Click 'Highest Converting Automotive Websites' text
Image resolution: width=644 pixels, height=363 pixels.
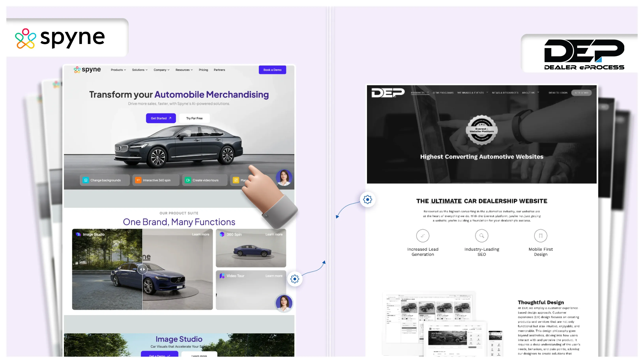coord(481,156)
